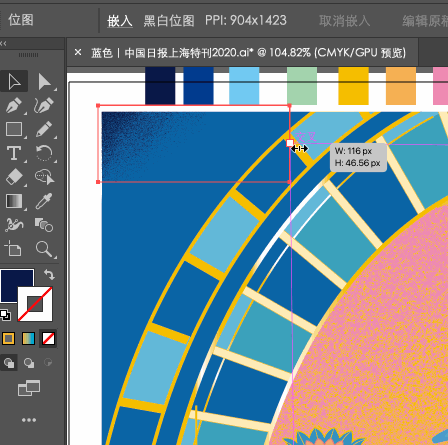Select the Curvature tool
The width and height of the screenshot is (448, 445).
(44, 106)
